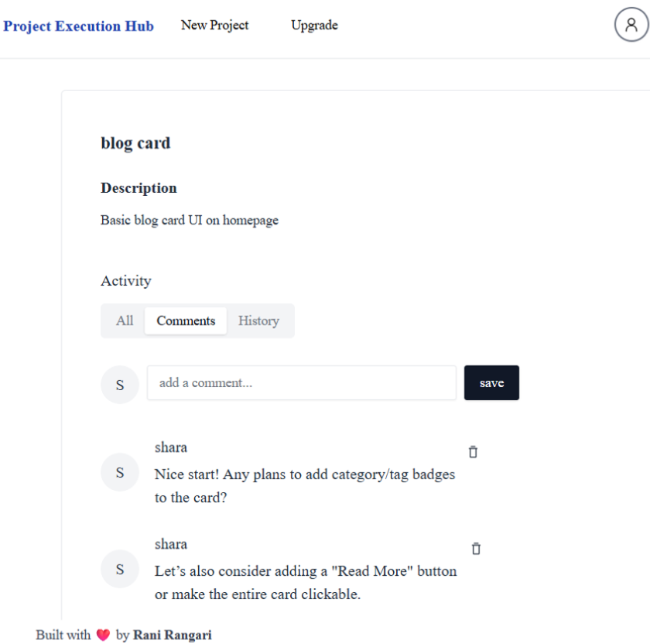Click shara's avatar on the first comment

click(120, 471)
